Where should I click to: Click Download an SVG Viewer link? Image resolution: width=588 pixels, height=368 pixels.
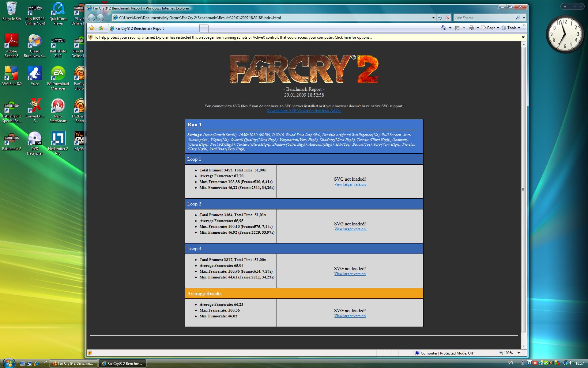point(304,111)
